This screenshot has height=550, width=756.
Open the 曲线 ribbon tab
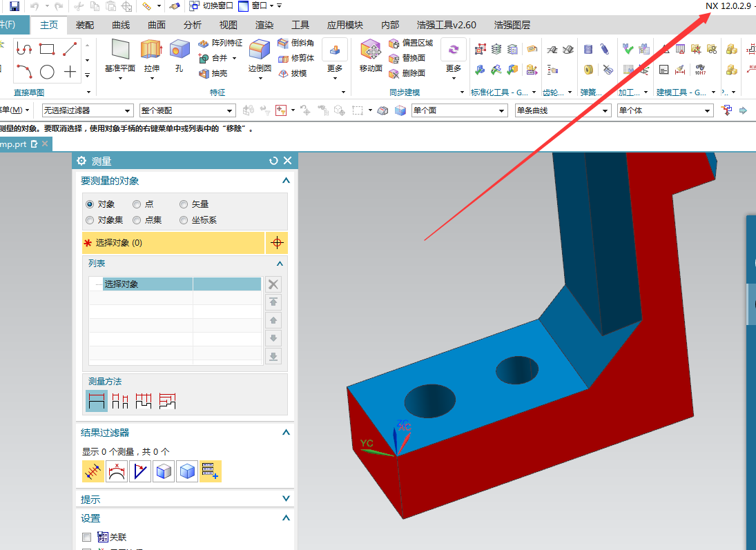pos(121,25)
